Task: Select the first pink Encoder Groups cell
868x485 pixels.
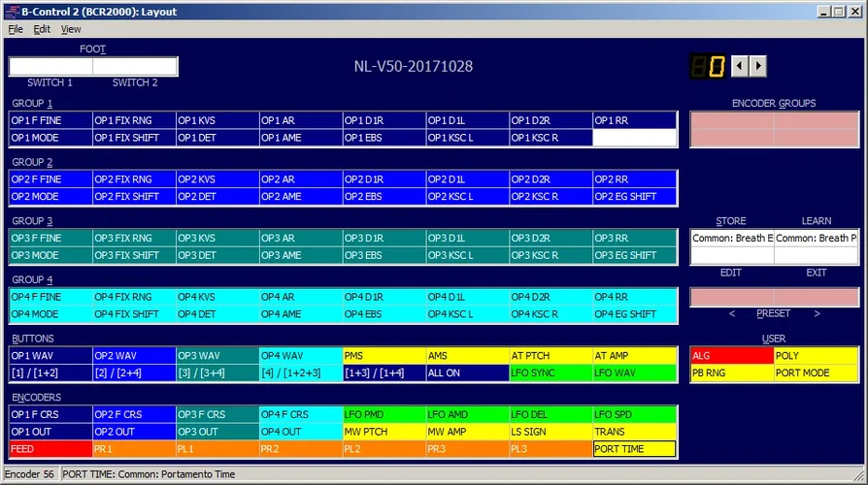Action: click(x=732, y=120)
